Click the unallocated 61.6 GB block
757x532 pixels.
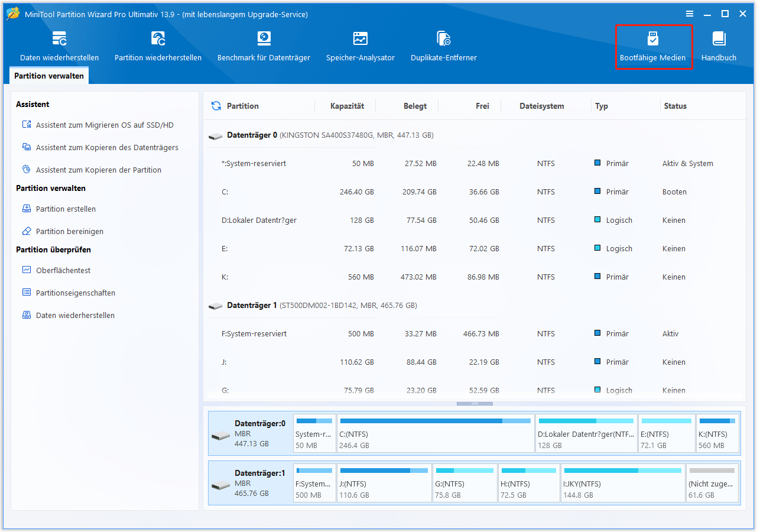(x=712, y=483)
